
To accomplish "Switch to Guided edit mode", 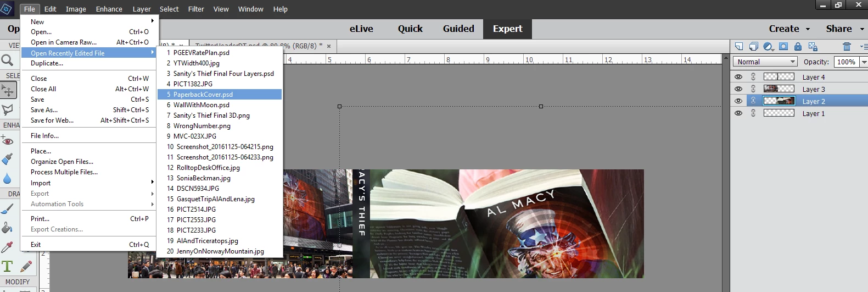I will click(x=458, y=29).
